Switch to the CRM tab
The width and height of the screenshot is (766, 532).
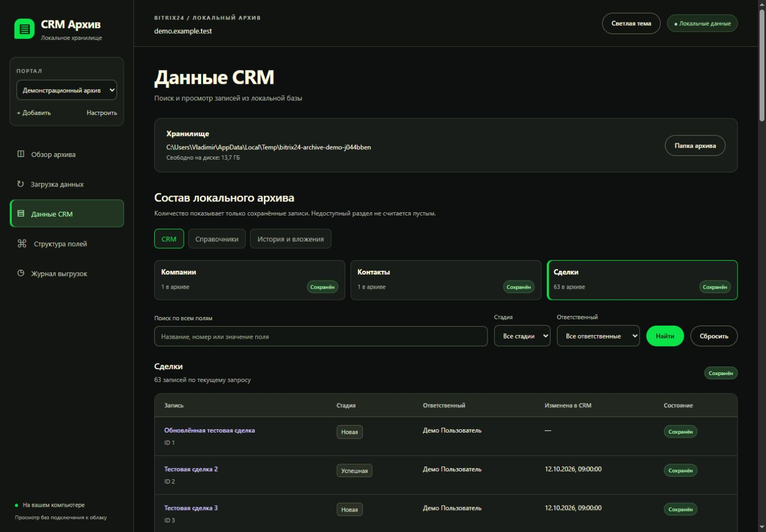169,239
